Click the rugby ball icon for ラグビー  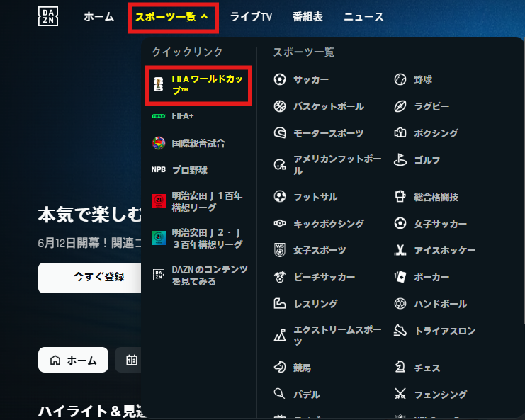(x=400, y=106)
